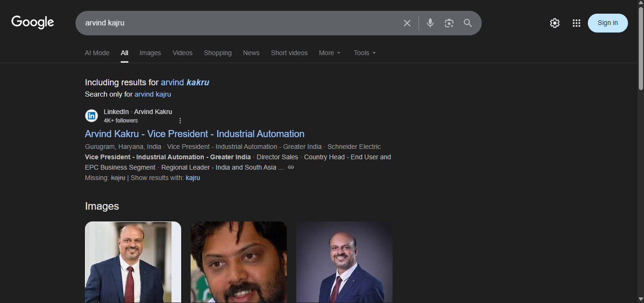This screenshot has height=303, width=644.
Task: Switch to the News tab
Action: point(251,53)
